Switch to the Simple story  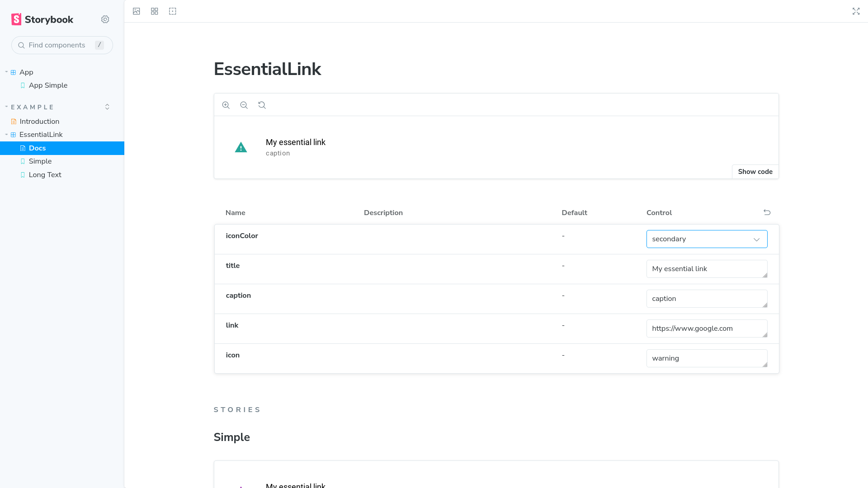click(x=40, y=161)
